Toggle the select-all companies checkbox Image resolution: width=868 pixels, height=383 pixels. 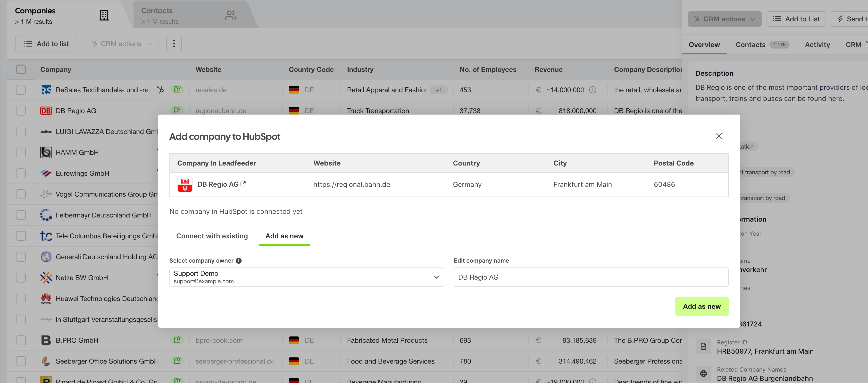21,69
